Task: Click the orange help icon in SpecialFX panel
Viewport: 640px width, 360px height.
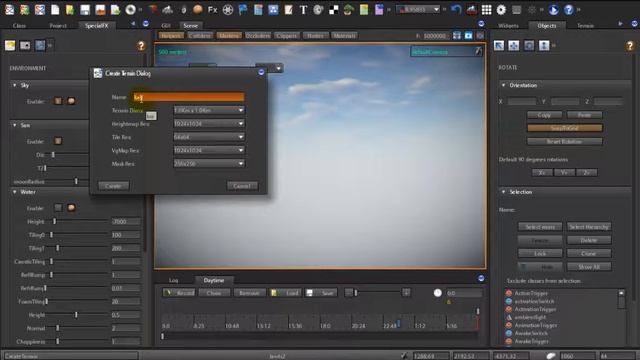Action: tap(141, 46)
